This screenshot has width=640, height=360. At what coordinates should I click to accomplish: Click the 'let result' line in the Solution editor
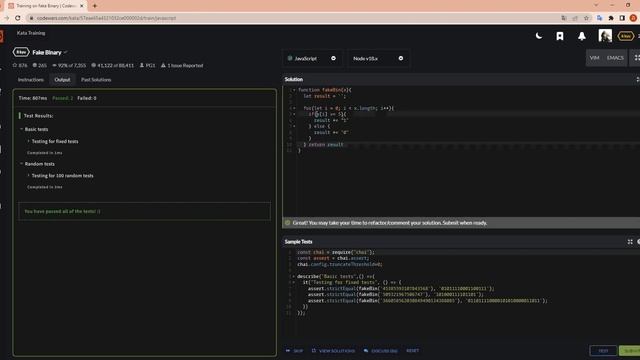click(x=324, y=96)
